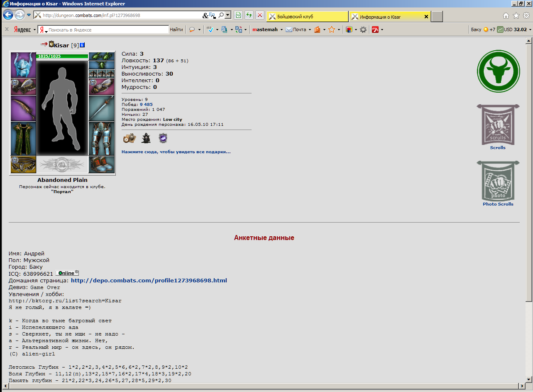Image resolution: width=533 pixels, height=392 pixels.
Task: Click the middle ring slot
Action: pos(101,73)
